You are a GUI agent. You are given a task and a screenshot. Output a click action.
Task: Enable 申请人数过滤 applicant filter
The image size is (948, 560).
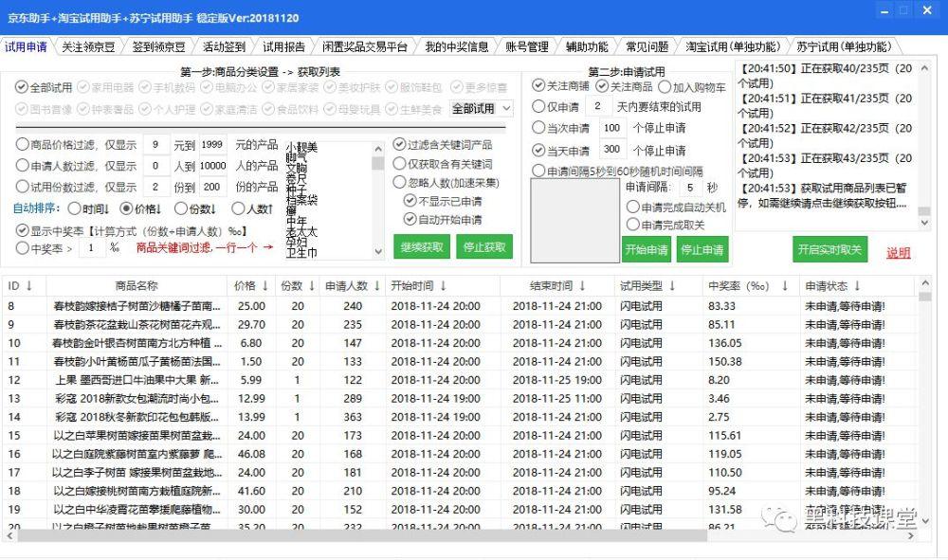(23, 166)
